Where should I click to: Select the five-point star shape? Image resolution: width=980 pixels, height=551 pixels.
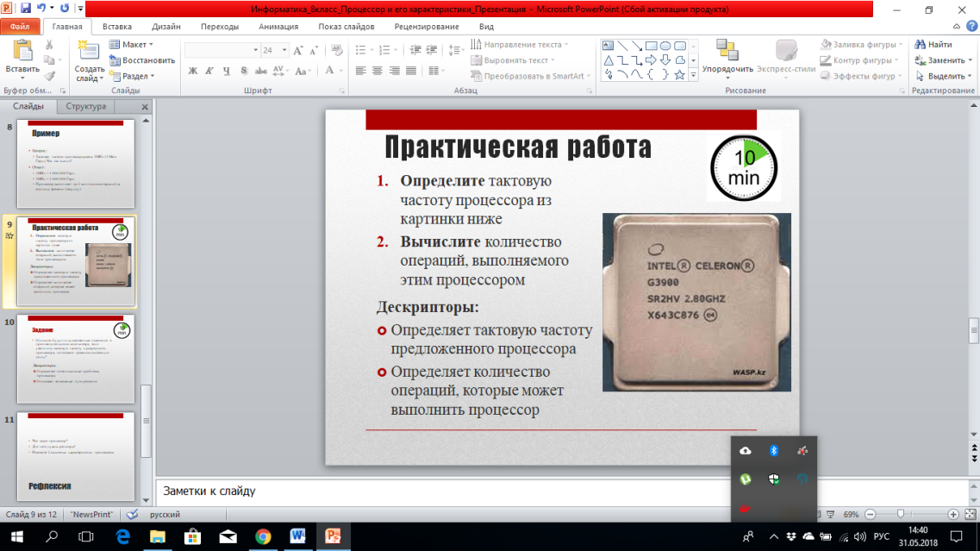(x=679, y=75)
